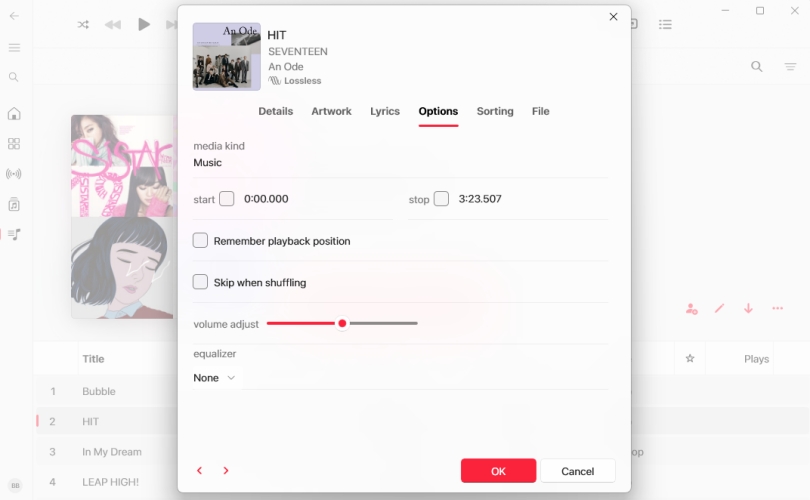Open Browse grid in the sidebar
This screenshot has width=810, height=500.
(14, 144)
